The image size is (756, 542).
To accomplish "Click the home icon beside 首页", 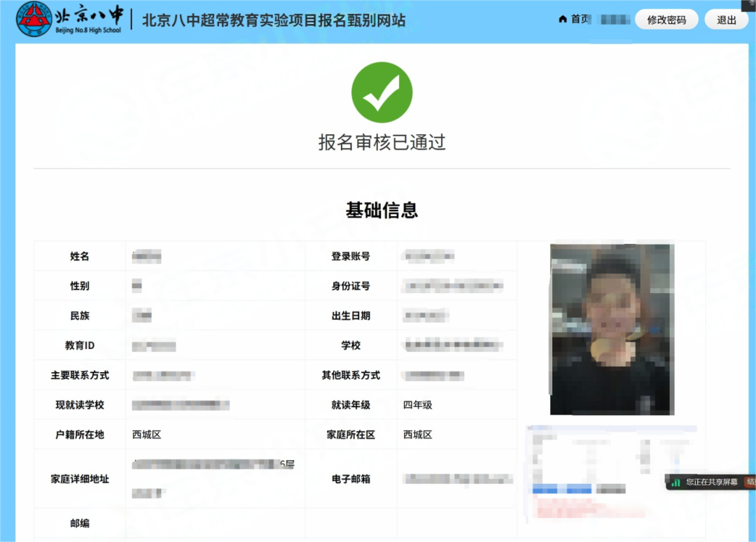I will pos(563,20).
